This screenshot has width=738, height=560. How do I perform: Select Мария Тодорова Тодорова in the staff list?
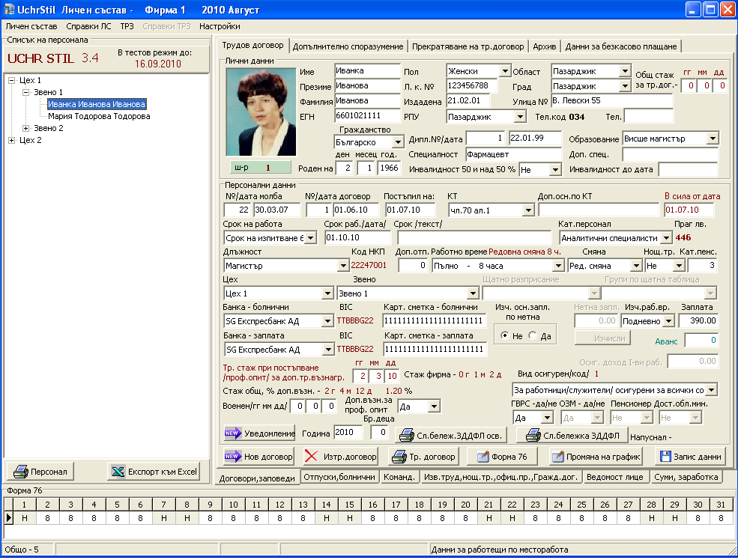pyautogui.click(x=99, y=116)
